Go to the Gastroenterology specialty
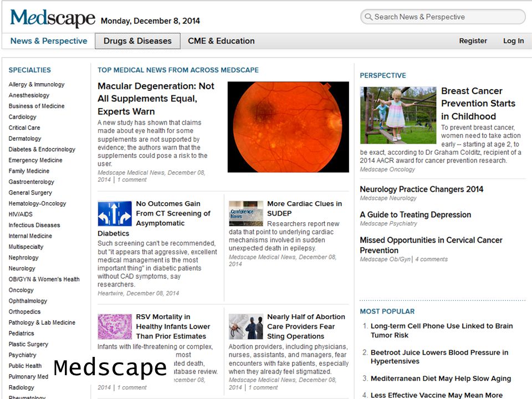This screenshot has height=399, width=532. 32,182
